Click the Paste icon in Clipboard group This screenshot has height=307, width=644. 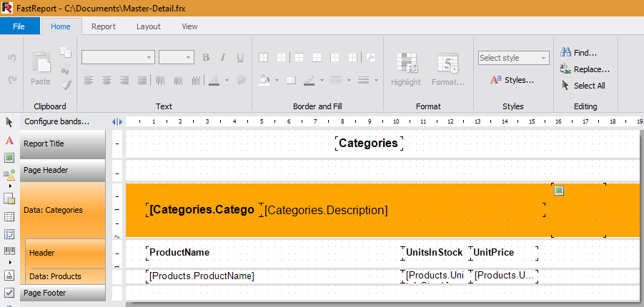[41, 69]
